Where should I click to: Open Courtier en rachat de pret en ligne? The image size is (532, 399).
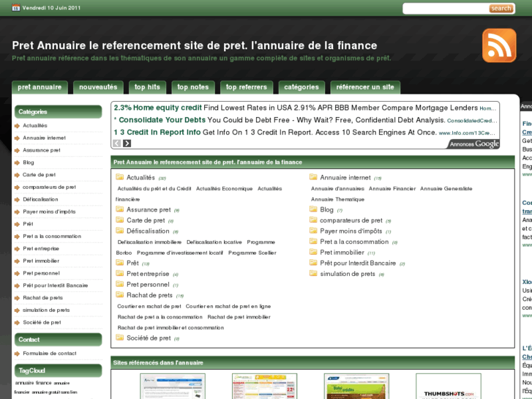pos(228,306)
